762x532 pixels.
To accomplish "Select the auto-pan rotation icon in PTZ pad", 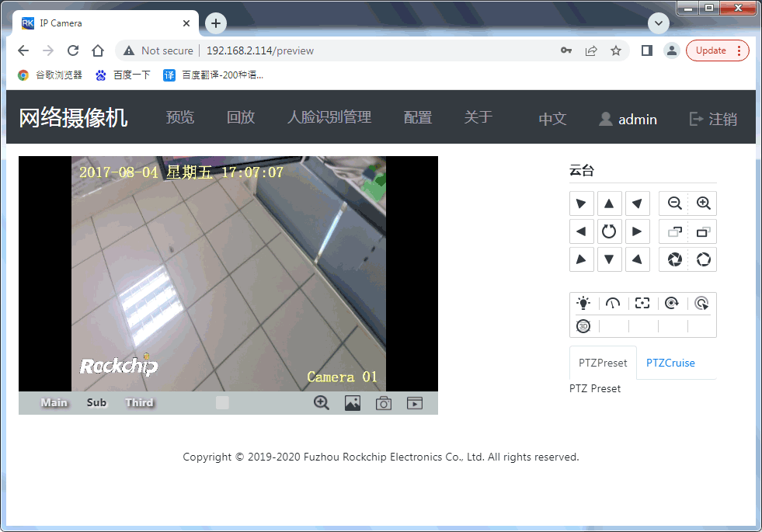I will click(x=610, y=231).
